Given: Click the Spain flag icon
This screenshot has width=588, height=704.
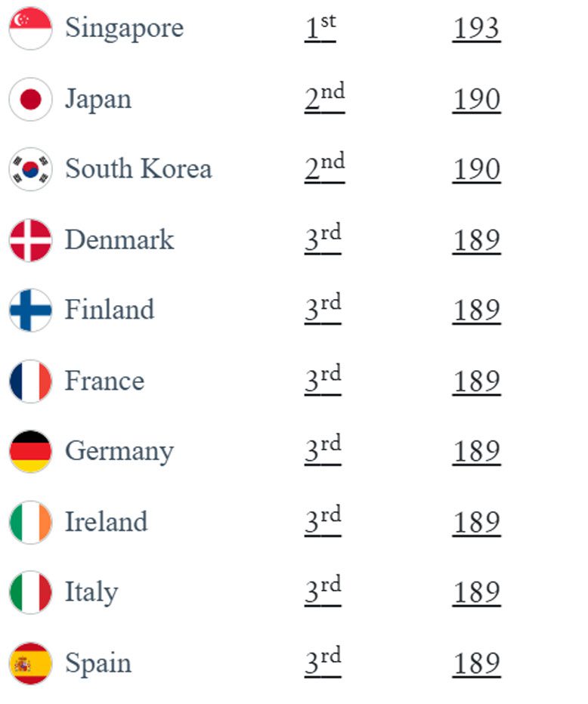Looking at the screenshot, I should [30, 663].
